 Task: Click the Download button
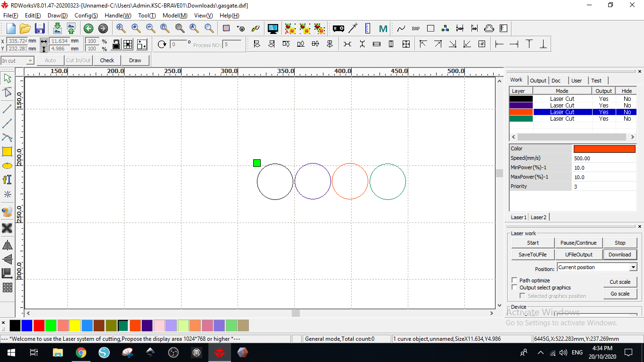pyautogui.click(x=620, y=255)
